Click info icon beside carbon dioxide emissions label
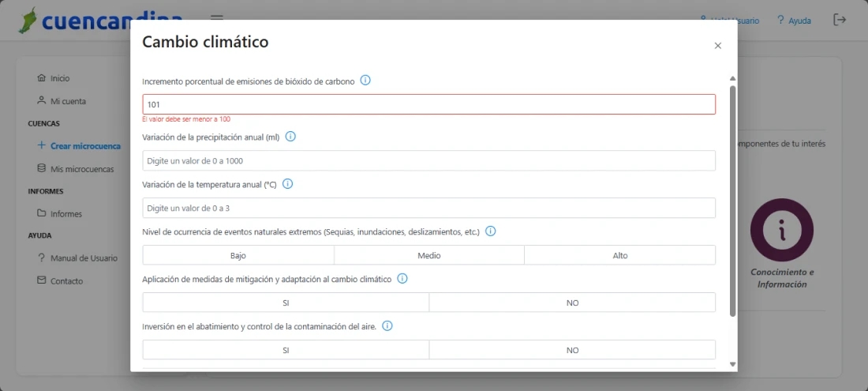Screen dimensions: 868x391 (x=365, y=81)
